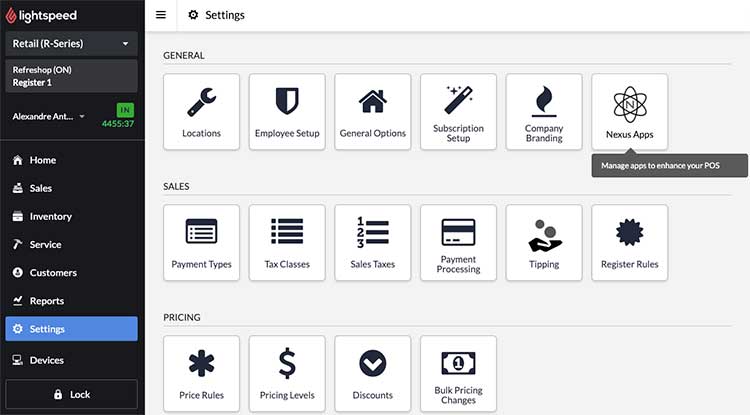This screenshot has height=415, width=750.
Task: Click the Lightspeed logo
Action: tap(43, 16)
